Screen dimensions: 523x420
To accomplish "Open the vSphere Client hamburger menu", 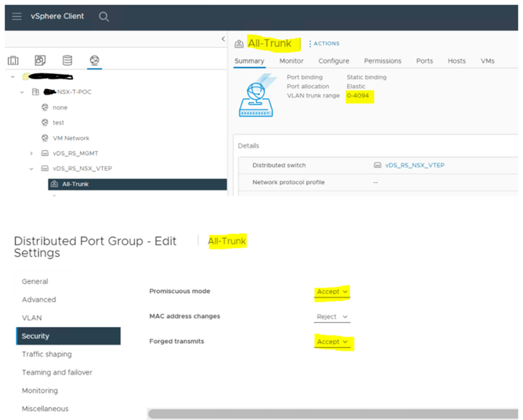I will [17, 16].
